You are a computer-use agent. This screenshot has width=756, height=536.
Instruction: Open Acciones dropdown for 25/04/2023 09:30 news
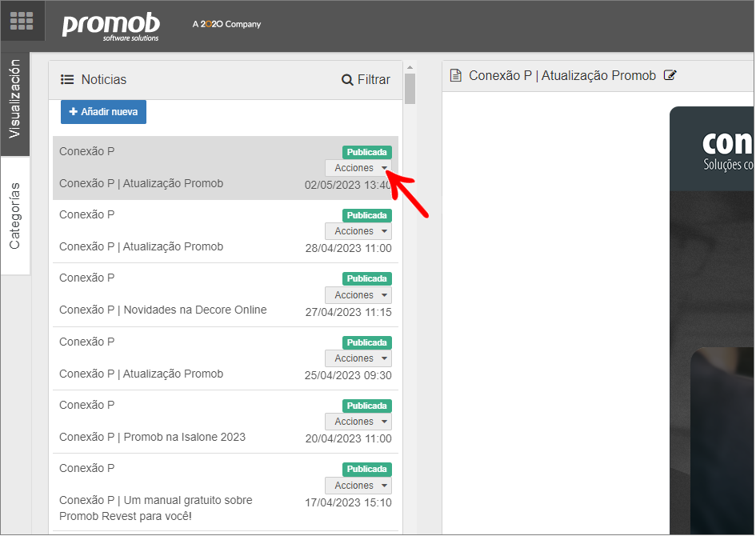click(x=358, y=358)
